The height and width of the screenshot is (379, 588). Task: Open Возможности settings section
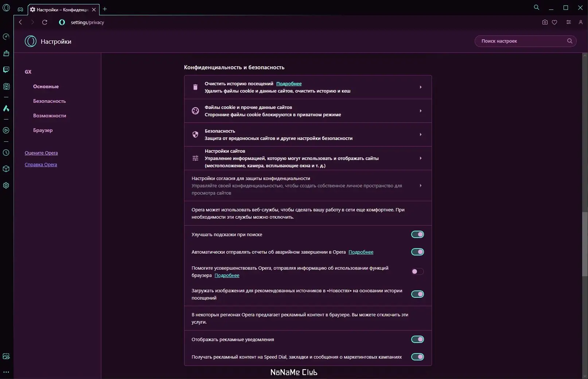click(50, 116)
